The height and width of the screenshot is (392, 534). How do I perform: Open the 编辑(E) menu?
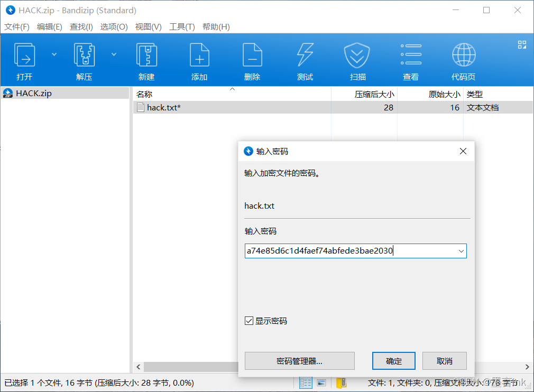(50, 26)
